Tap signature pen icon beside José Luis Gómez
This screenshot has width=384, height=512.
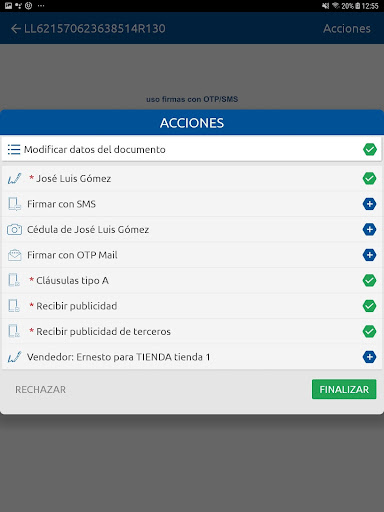(x=14, y=179)
